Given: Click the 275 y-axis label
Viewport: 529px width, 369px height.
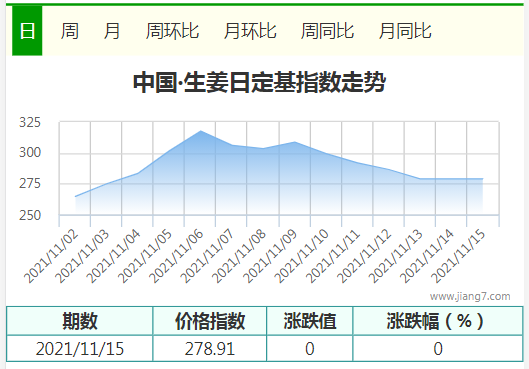Looking at the screenshot, I should click(30, 184).
